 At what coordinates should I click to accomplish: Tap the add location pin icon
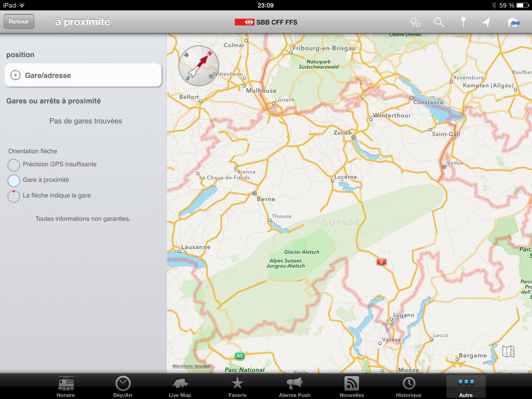415,22
